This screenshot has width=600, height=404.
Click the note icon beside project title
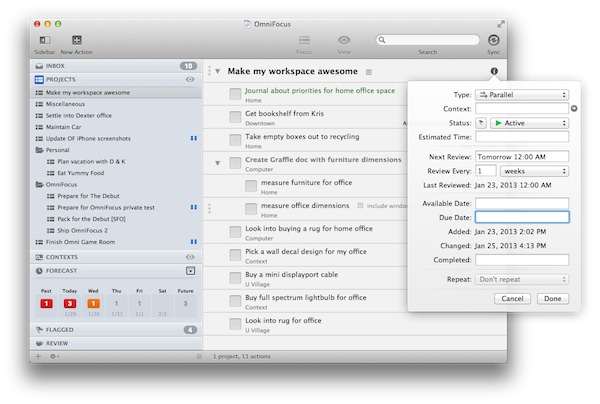(x=368, y=72)
